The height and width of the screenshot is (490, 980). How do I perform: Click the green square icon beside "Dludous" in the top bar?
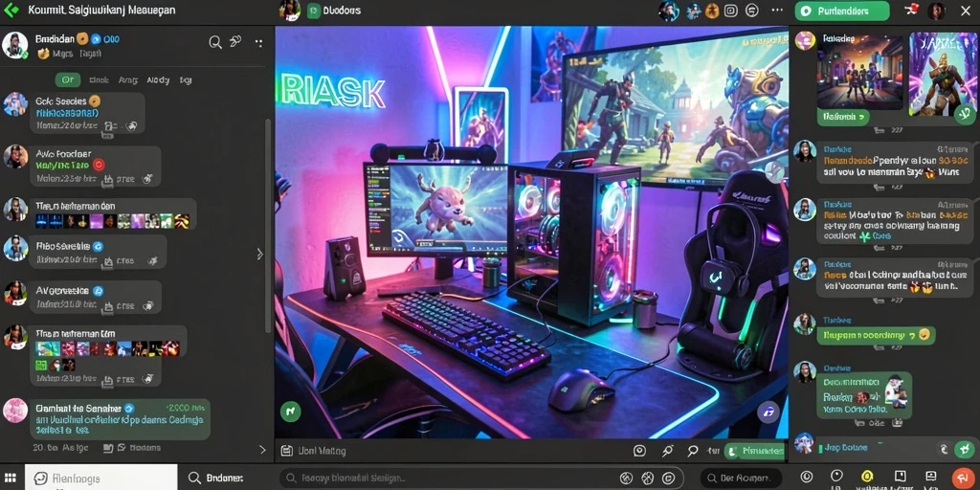[x=314, y=11]
